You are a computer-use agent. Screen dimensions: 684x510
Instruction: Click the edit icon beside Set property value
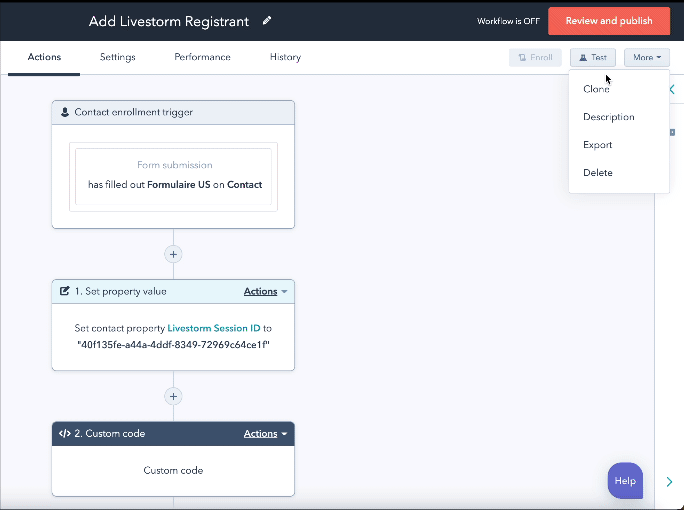coord(65,291)
